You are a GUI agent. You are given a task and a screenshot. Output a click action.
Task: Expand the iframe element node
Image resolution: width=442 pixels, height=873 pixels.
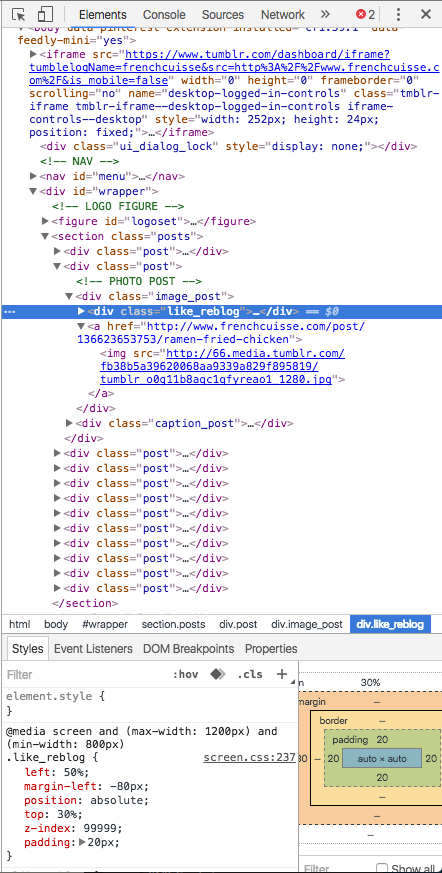coord(33,54)
